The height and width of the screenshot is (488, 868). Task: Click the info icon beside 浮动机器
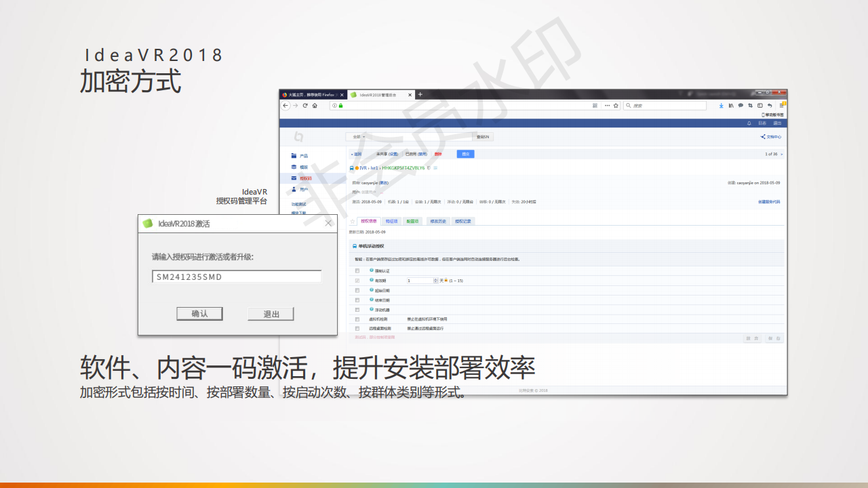(x=372, y=309)
